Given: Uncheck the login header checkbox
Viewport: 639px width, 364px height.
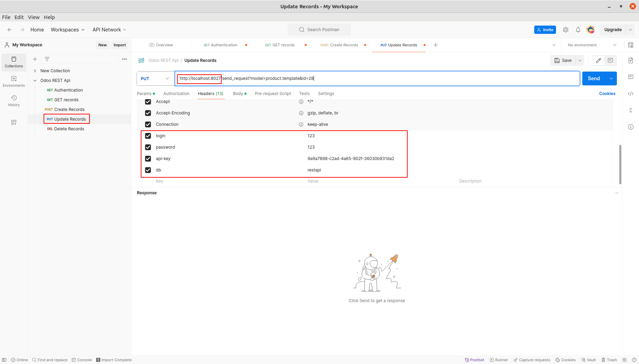Looking at the screenshot, I should pos(148,136).
